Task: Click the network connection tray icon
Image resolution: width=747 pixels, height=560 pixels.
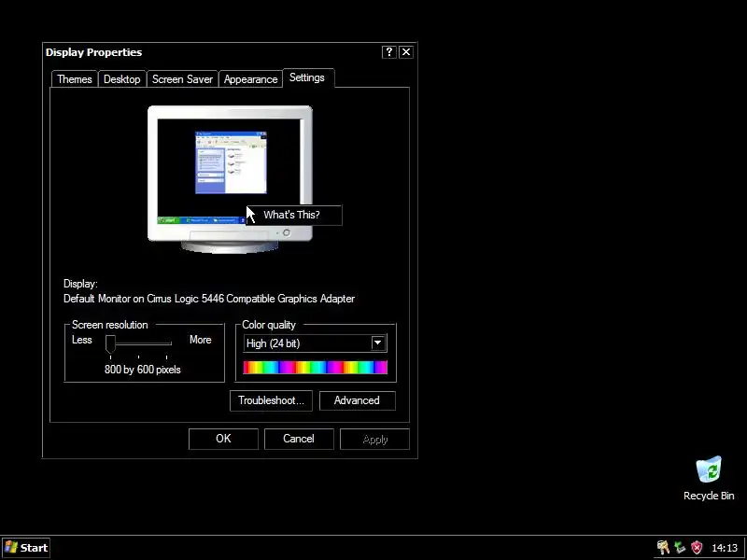Action: 680,548
